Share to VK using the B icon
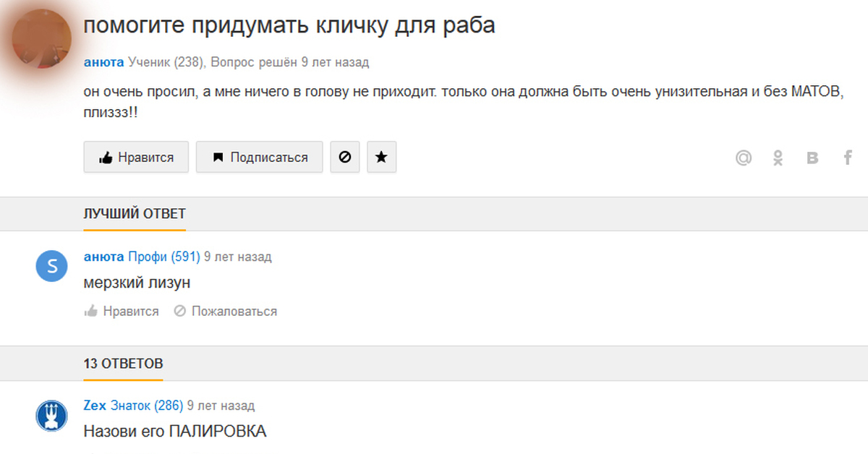The height and width of the screenshot is (454, 868). pyautogui.click(x=812, y=158)
